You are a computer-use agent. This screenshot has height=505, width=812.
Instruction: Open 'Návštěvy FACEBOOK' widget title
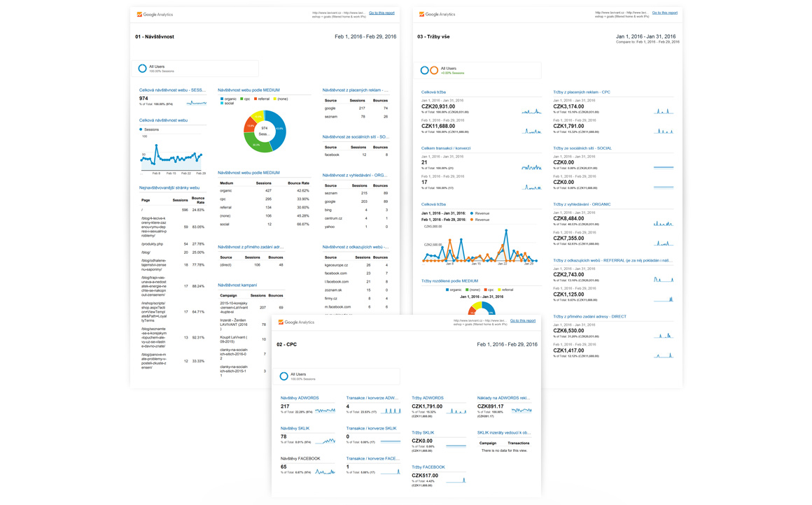tap(300, 459)
